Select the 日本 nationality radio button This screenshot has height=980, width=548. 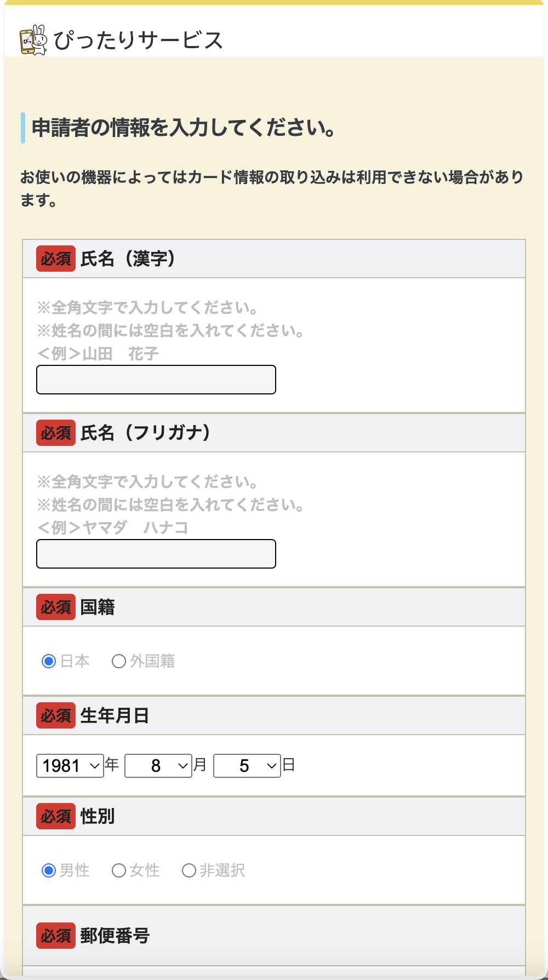pyautogui.click(x=48, y=661)
